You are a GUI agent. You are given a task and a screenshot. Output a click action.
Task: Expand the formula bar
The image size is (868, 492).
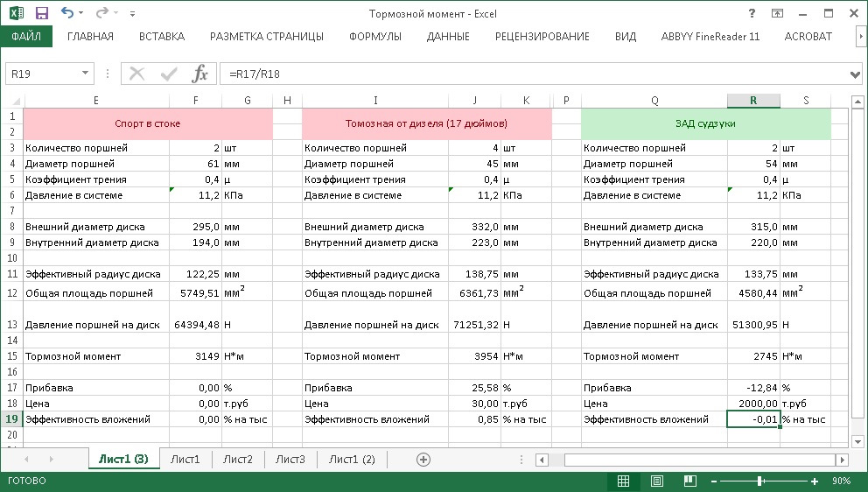[856, 74]
